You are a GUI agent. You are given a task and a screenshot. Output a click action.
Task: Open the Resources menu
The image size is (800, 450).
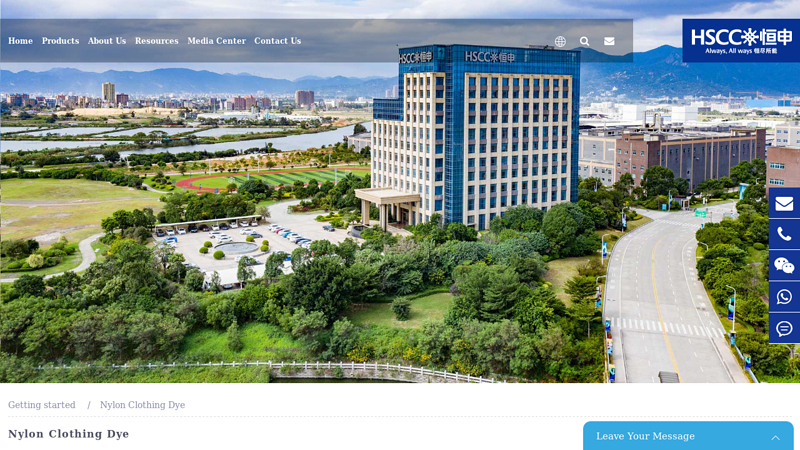coord(157,41)
